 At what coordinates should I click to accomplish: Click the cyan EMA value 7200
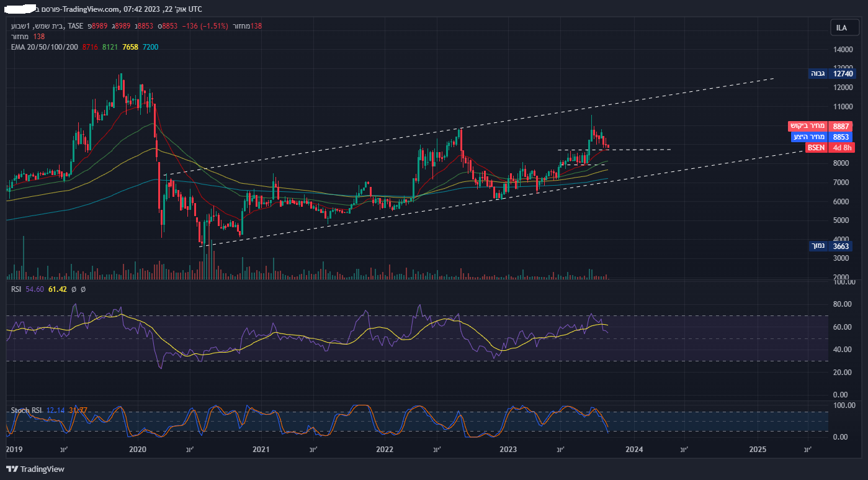pos(150,47)
